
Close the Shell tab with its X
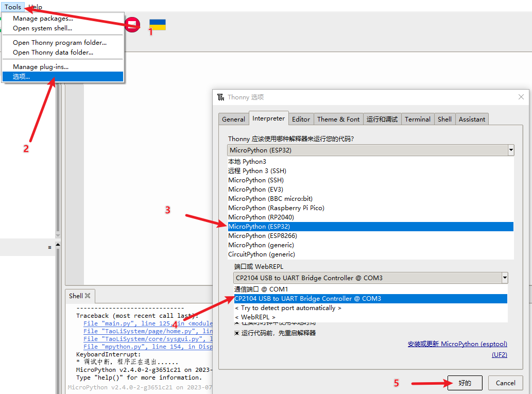coord(88,296)
